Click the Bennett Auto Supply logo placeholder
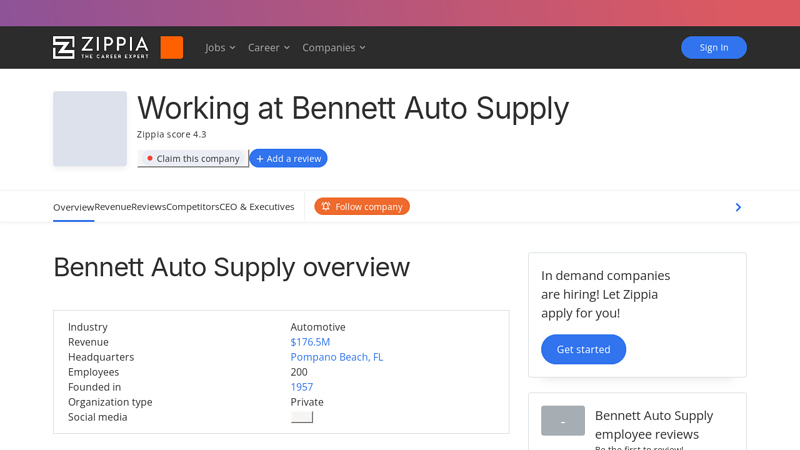Image resolution: width=800 pixels, height=450 pixels. click(90, 129)
